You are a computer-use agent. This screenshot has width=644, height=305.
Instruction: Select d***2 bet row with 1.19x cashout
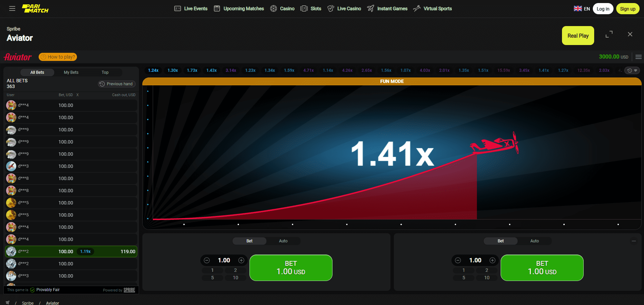[71, 252]
